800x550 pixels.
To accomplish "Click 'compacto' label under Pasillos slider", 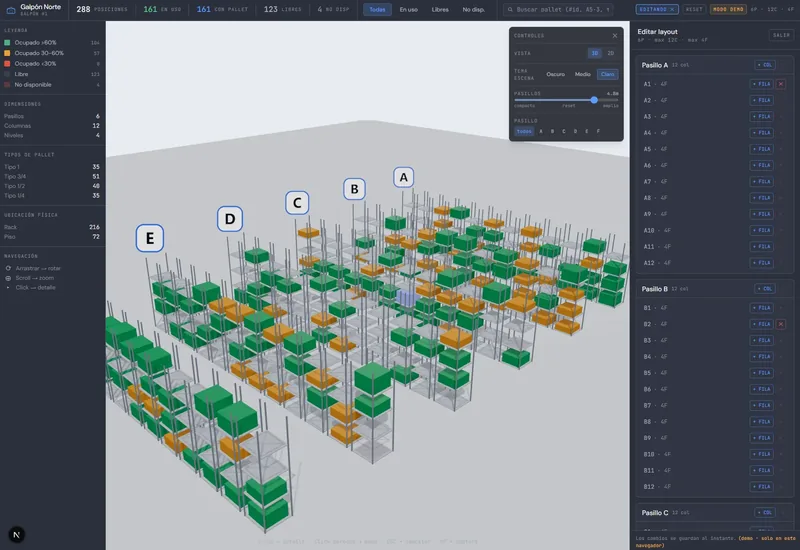I will coord(524,106).
